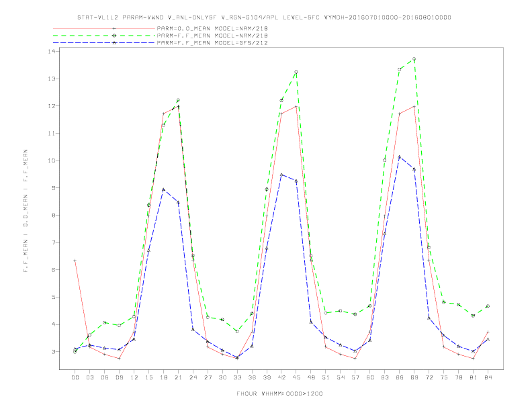The width and height of the screenshot is (532, 411).
Task: Click the blue dashed legend line sample
Action: point(104,43)
